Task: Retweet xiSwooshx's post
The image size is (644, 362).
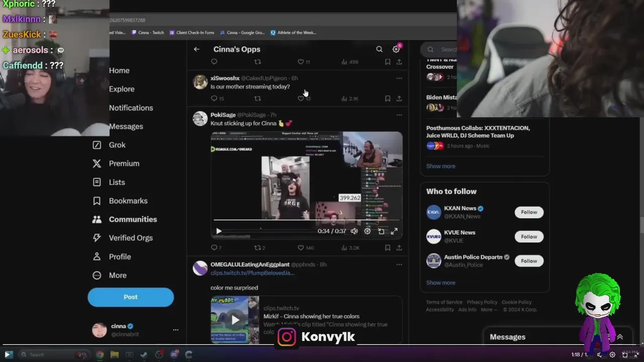Action: 258,99
